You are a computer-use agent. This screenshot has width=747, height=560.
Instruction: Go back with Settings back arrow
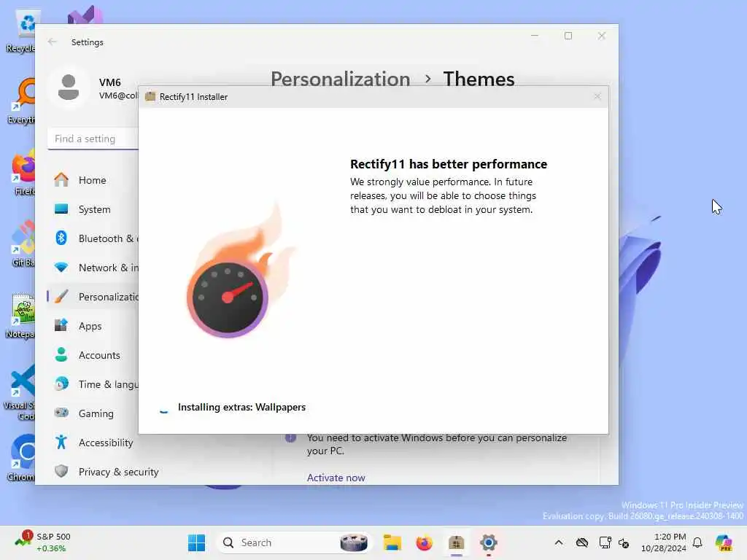(x=52, y=42)
